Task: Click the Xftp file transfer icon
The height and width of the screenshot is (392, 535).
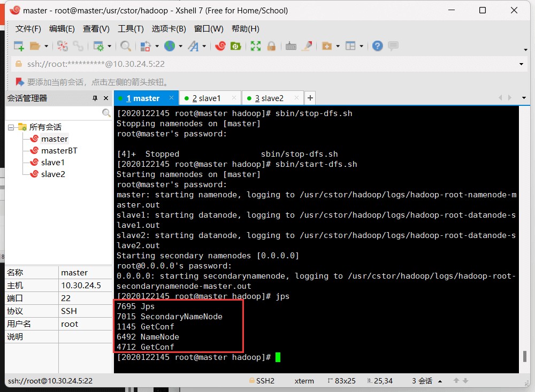Action: 235,46
